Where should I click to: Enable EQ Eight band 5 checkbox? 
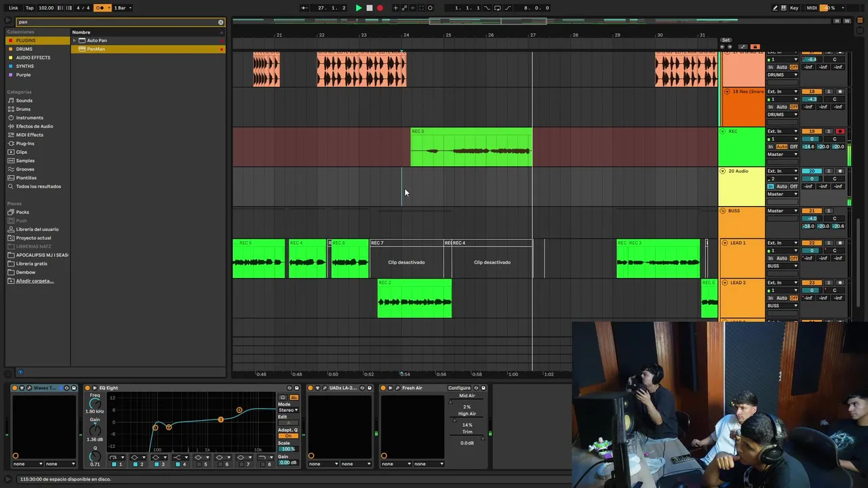pos(199,464)
